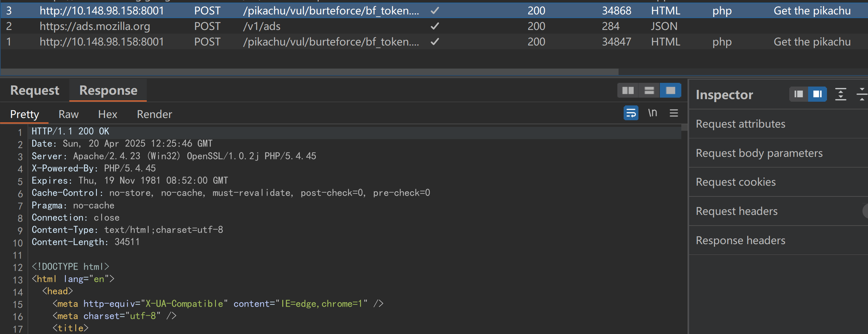Select side-by-side request/response layout icon
This screenshot has height=334, width=868.
[x=628, y=91]
